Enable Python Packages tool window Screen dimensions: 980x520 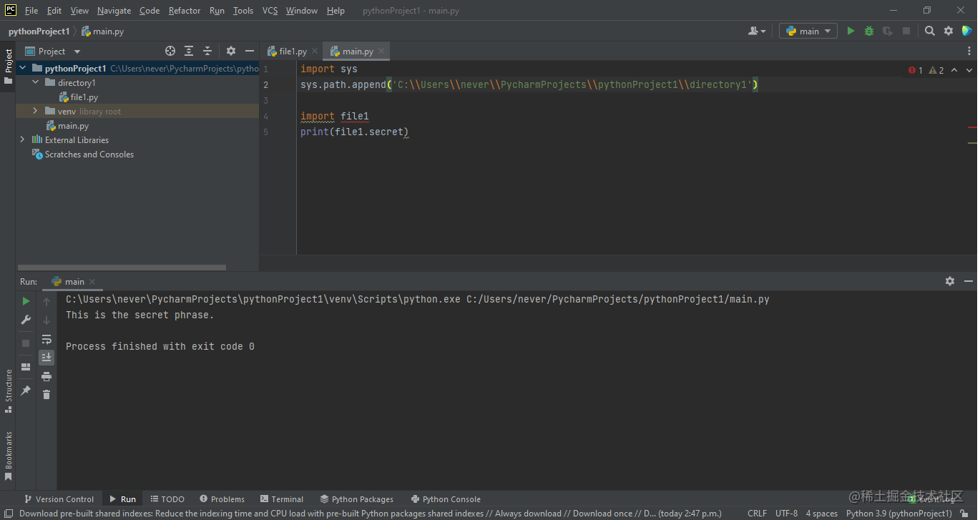(356, 499)
